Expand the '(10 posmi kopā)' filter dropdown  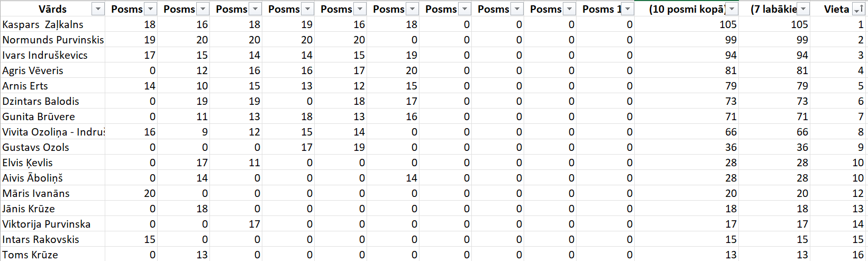(732, 9)
